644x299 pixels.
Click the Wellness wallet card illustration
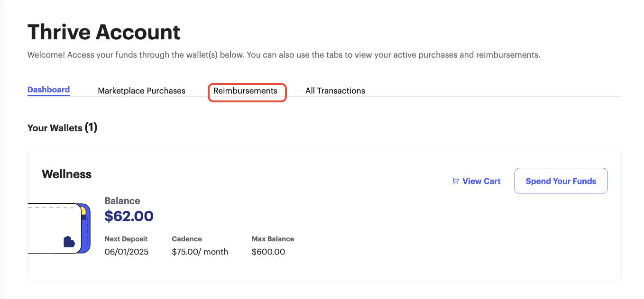click(x=59, y=228)
